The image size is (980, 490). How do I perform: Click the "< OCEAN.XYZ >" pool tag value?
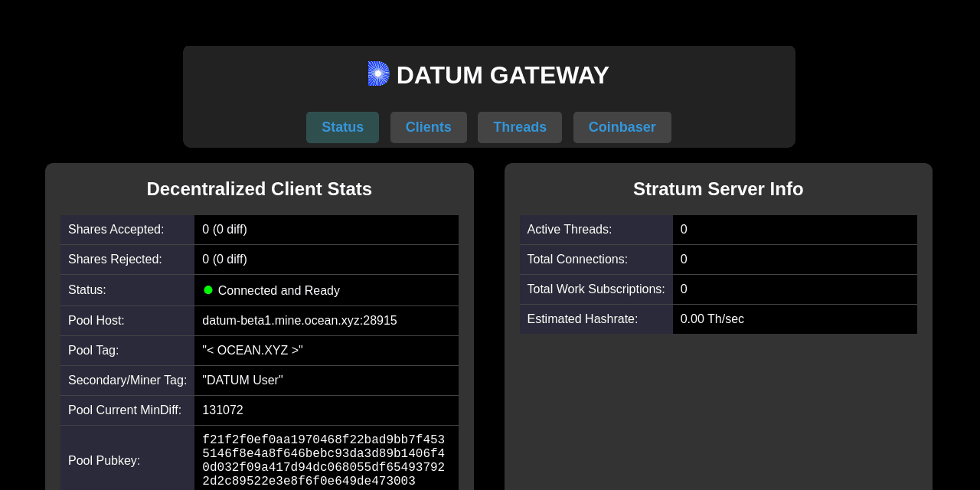tap(253, 351)
